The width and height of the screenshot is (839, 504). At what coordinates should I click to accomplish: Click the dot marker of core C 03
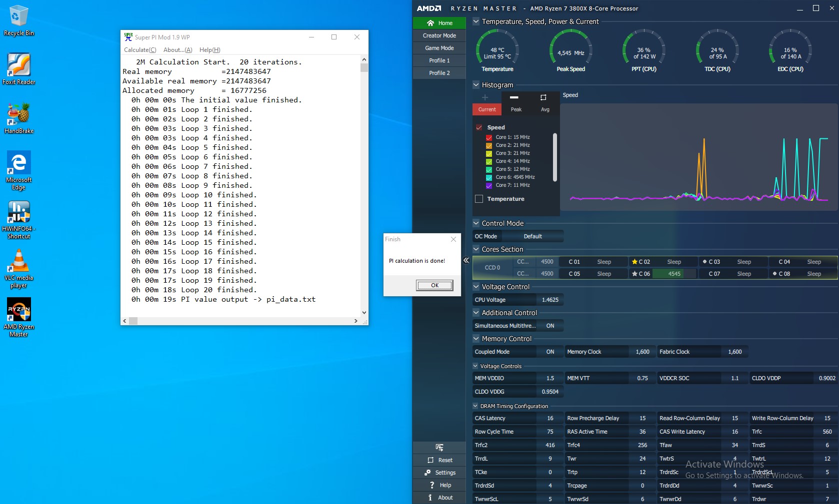(x=704, y=262)
